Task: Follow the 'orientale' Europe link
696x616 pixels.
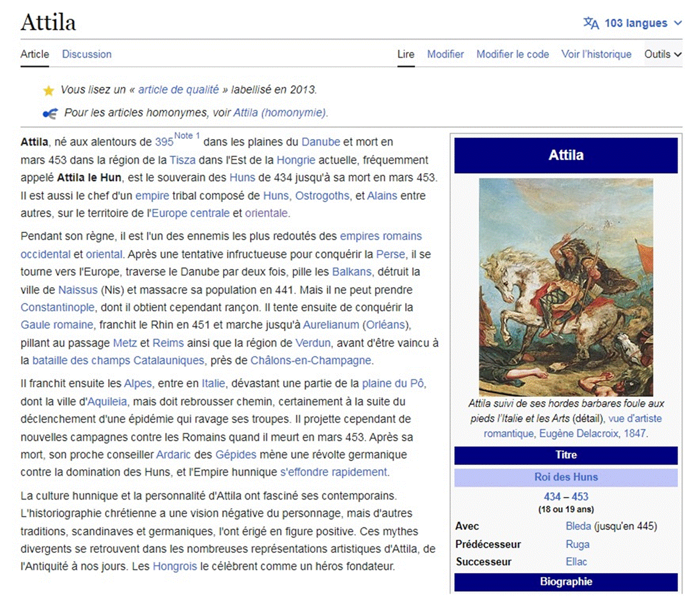Action: tap(267, 213)
